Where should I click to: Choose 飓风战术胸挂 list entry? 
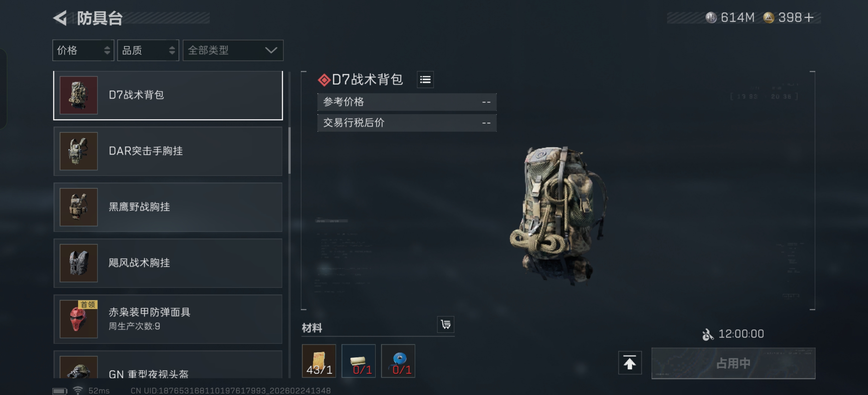click(x=168, y=263)
